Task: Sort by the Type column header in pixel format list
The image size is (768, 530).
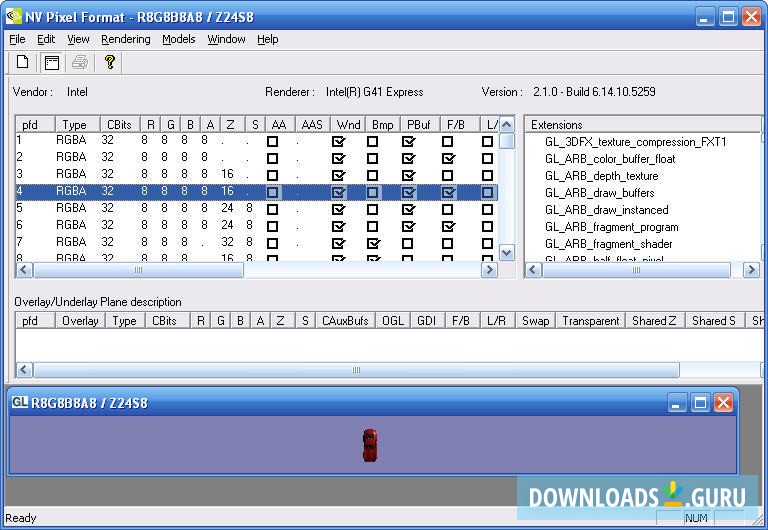Action: coord(77,124)
